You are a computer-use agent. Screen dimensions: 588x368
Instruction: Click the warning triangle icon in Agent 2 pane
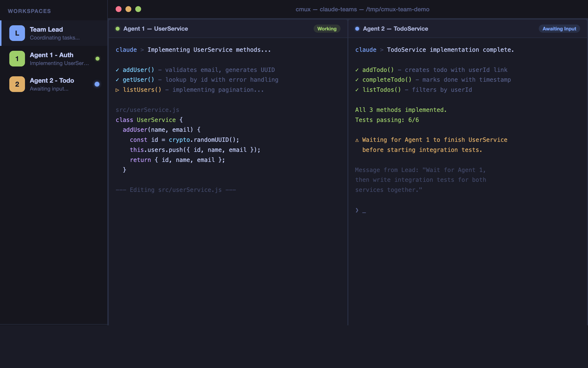click(x=357, y=140)
